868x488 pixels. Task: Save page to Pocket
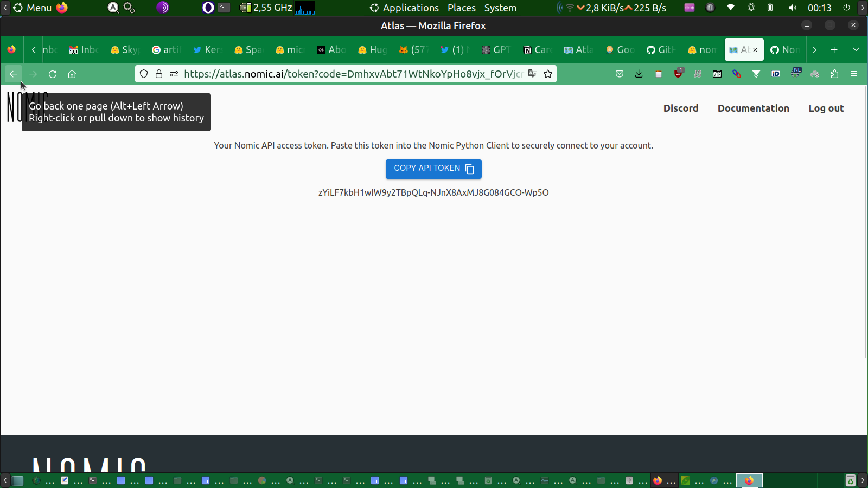pos(620,74)
